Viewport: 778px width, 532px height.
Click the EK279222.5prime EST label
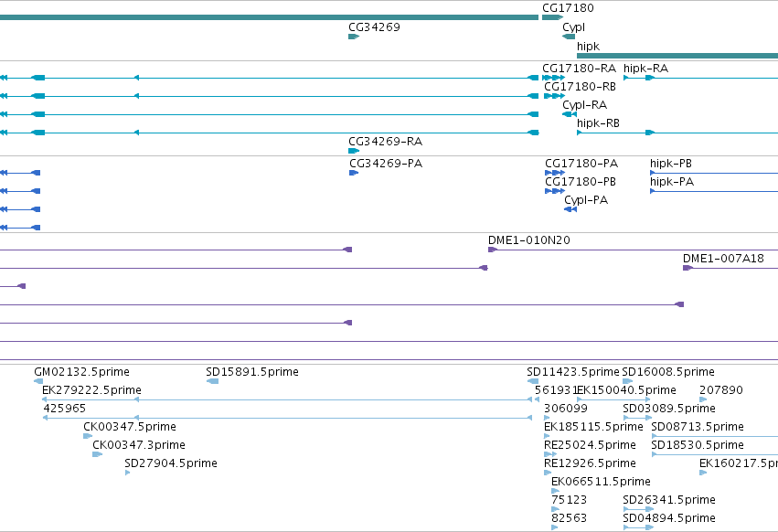[x=91, y=390]
